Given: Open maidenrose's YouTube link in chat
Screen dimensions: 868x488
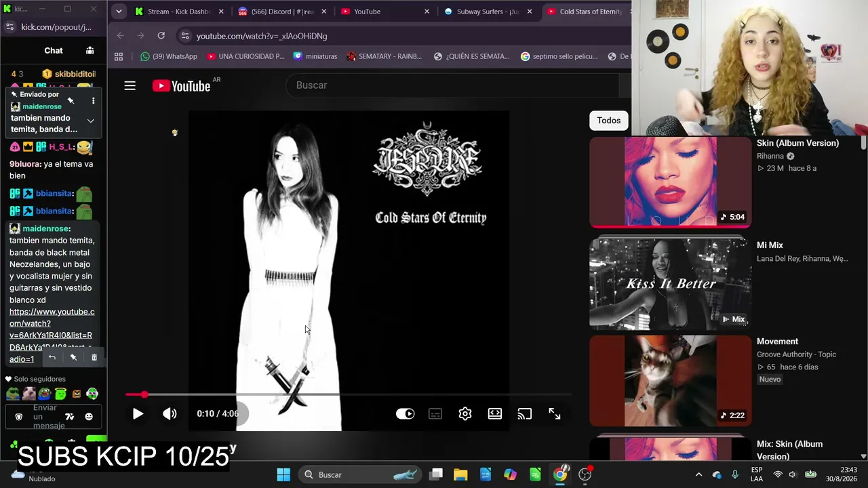Looking at the screenshot, I should [x=52, y=335].
